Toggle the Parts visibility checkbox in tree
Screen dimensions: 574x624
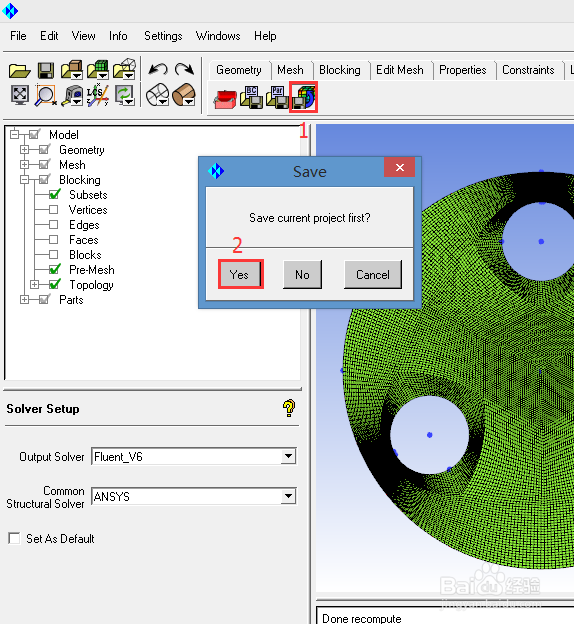click(x=44, y=300)
